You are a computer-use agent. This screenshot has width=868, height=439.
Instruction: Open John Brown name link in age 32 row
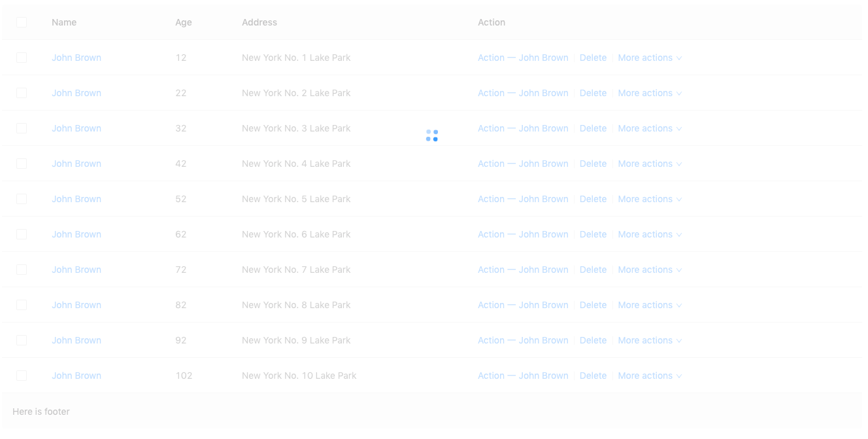(x=76, y=128)
